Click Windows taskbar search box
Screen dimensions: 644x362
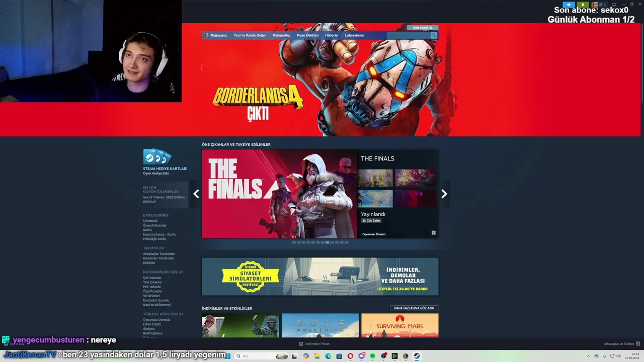[x=262, y=356]
